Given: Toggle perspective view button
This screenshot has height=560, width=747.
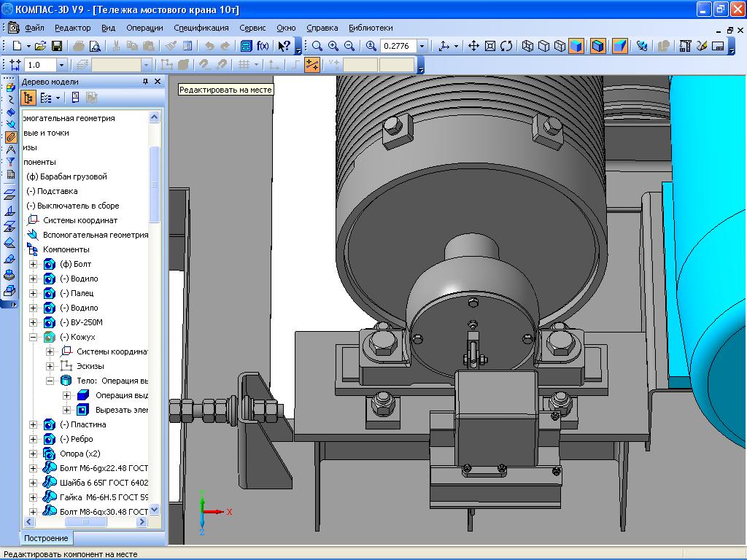Looking at the screenshot, I should click(x=619, y=46).
